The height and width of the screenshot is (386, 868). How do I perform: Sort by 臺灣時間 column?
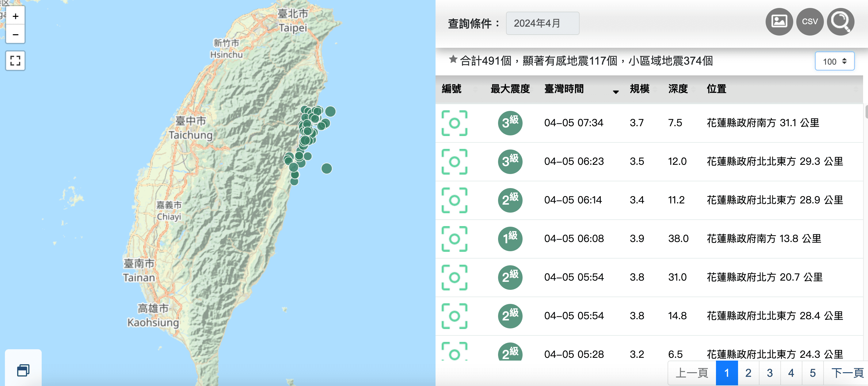(582, 89)
